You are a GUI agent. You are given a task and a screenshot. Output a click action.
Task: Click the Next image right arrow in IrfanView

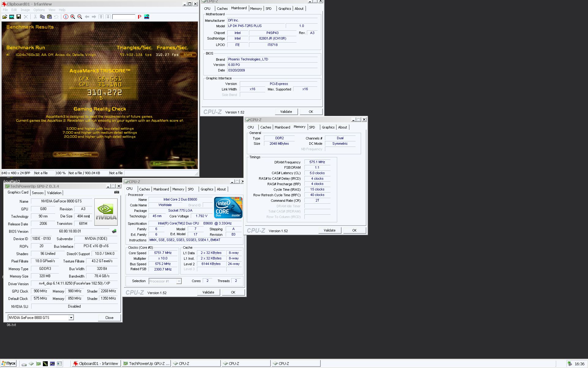pos(94,17)
